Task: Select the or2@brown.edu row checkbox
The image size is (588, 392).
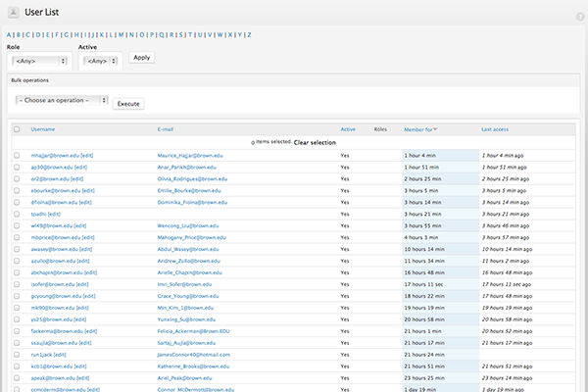Action: tap(17, 179)
